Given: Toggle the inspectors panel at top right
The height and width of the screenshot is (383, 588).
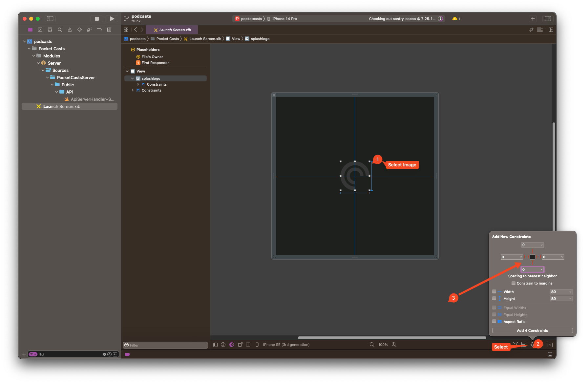Looking at the screenshot, I should [x=548, y=19].
